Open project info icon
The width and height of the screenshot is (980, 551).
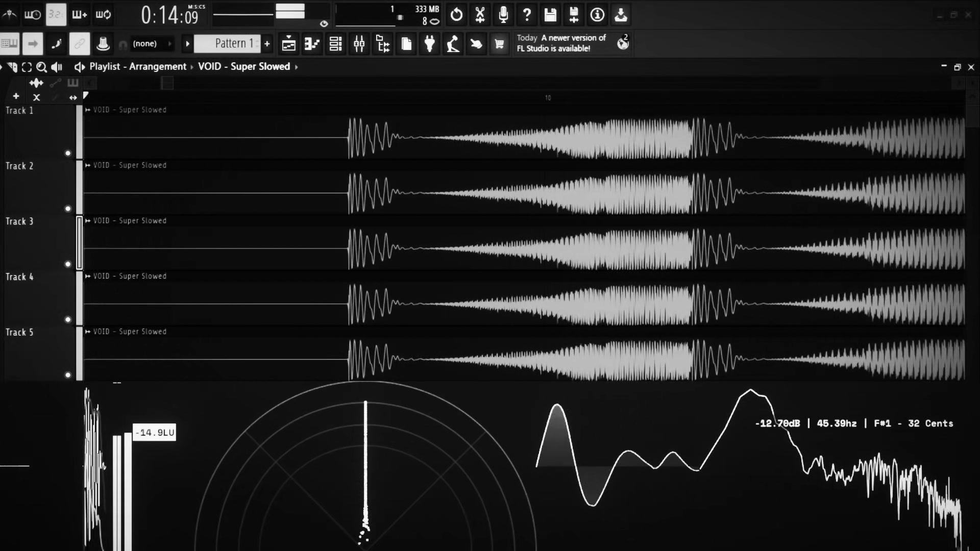597,15
